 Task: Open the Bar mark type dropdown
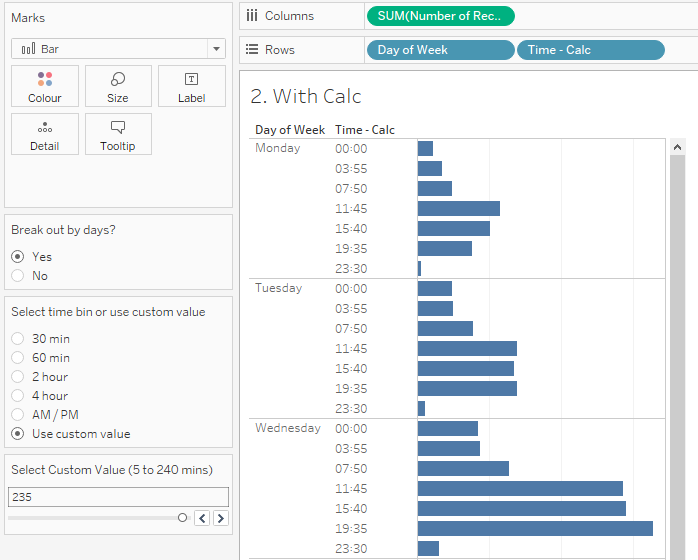(x=118, y=48)
